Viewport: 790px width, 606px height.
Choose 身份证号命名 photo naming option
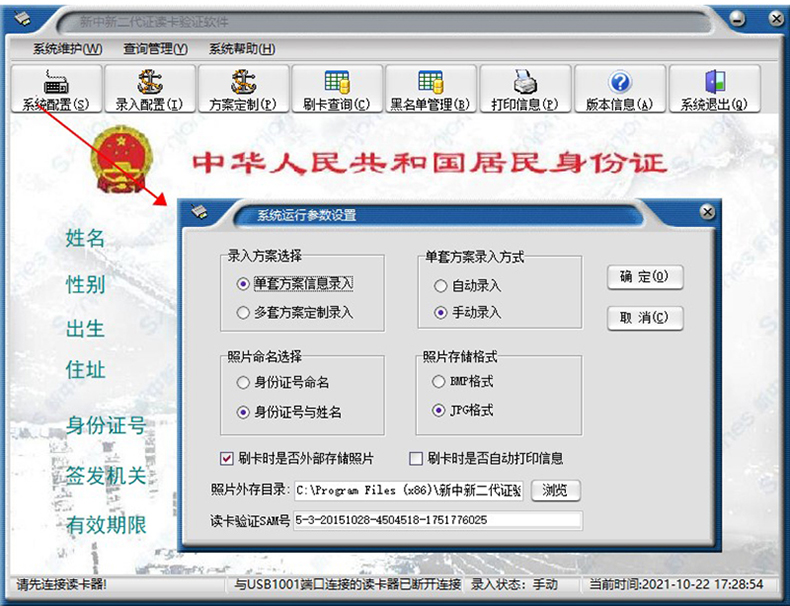coord(243,383)
